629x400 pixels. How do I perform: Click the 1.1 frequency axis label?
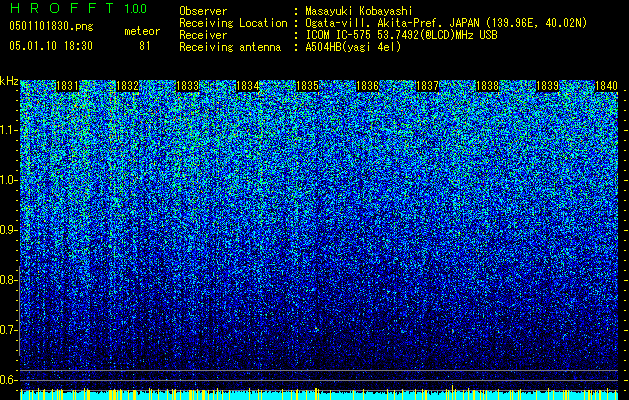point(8,130)
